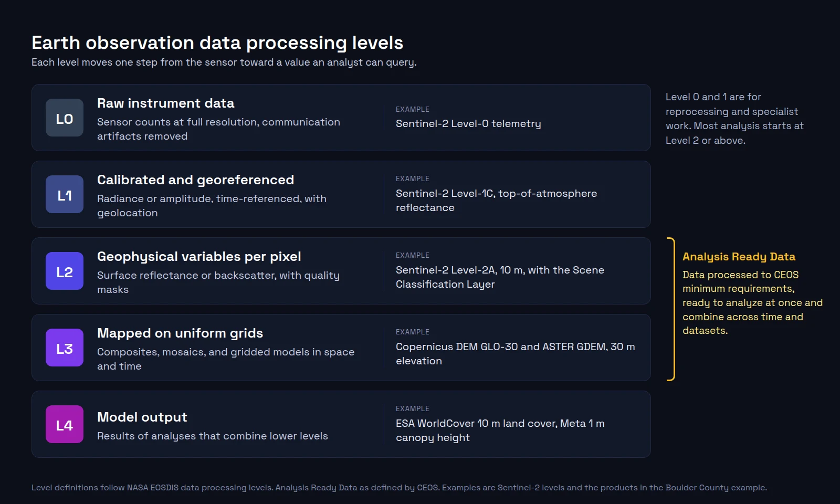Click the 'Sentinel-2 Level-2A, 10 m' example text
The width and height of the screenshot is (840, 504).
[x=500, y=277]
